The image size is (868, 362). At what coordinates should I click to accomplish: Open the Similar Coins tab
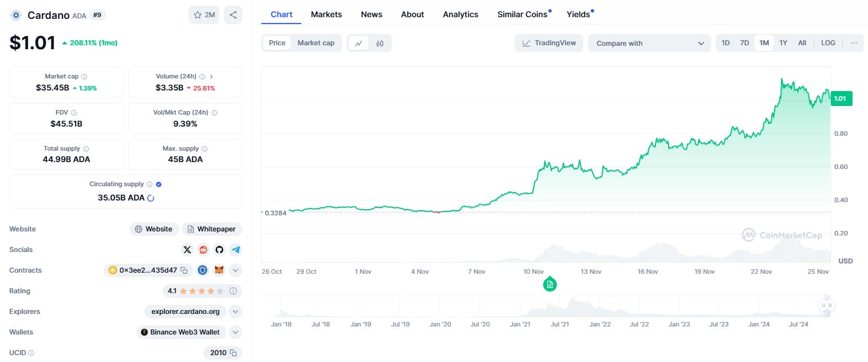tap(523, 14)
